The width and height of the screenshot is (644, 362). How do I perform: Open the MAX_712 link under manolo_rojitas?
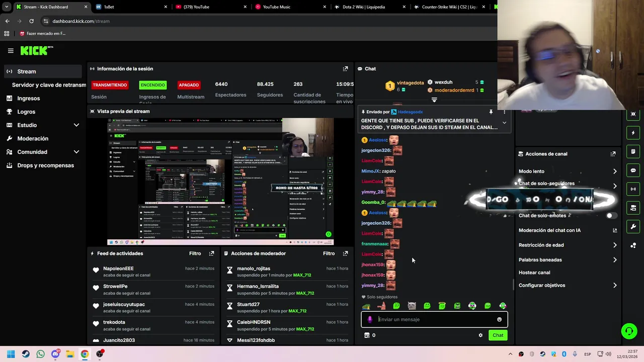click(302, 276)
